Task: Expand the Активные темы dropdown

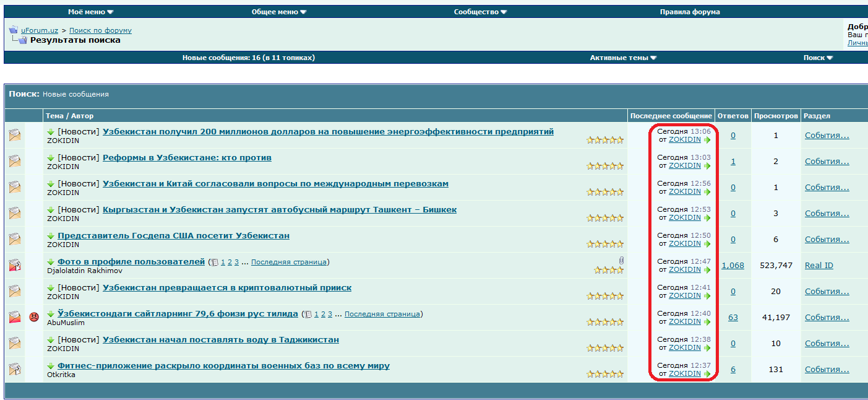Action: pos(623,58)
